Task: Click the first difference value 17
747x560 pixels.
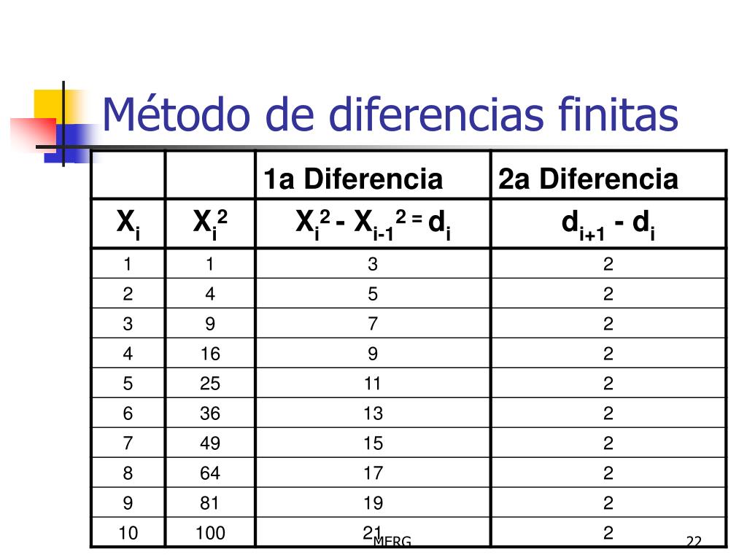Action: [x=373, y=472]
